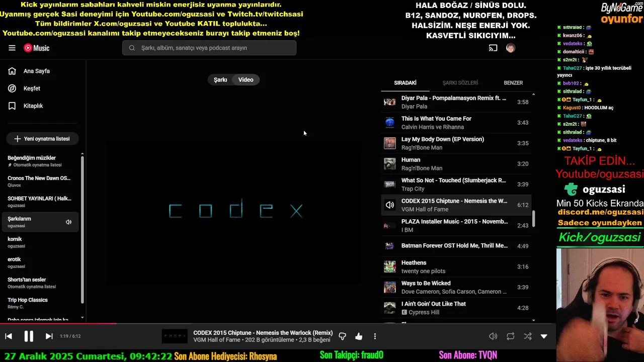Open erotik playlist
The width and height of the screenshot is (644, 362).
40,262
